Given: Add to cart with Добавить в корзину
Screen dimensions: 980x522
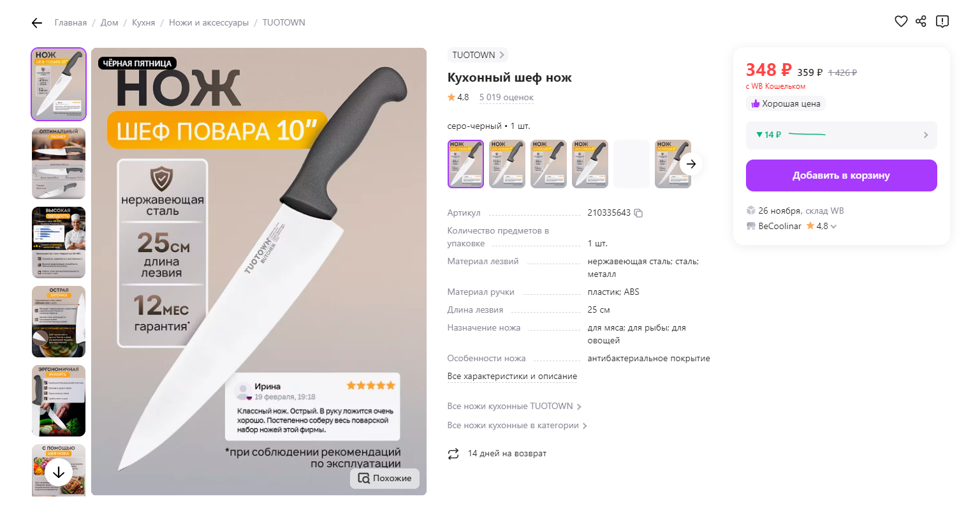Looking at the screenshot, I should (842, 175).
